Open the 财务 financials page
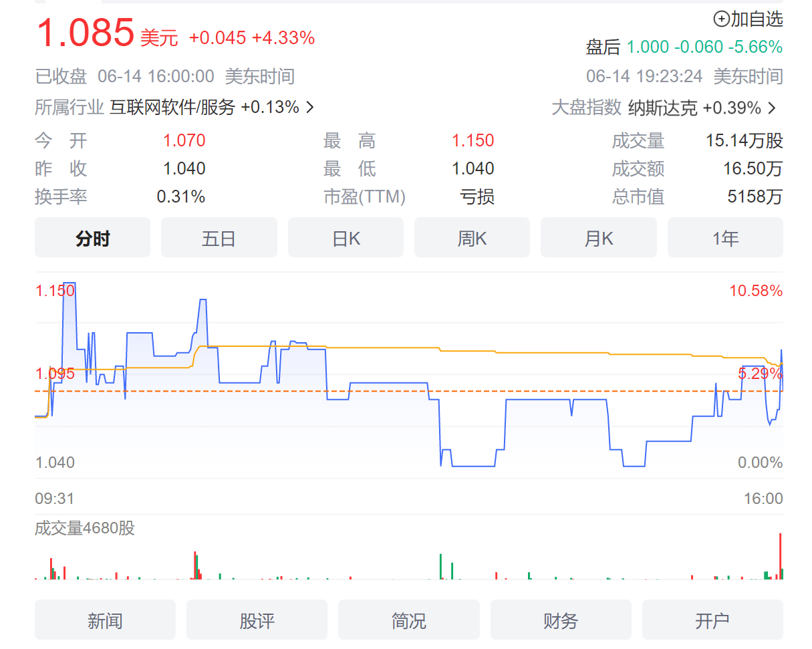 click(561, 620)
